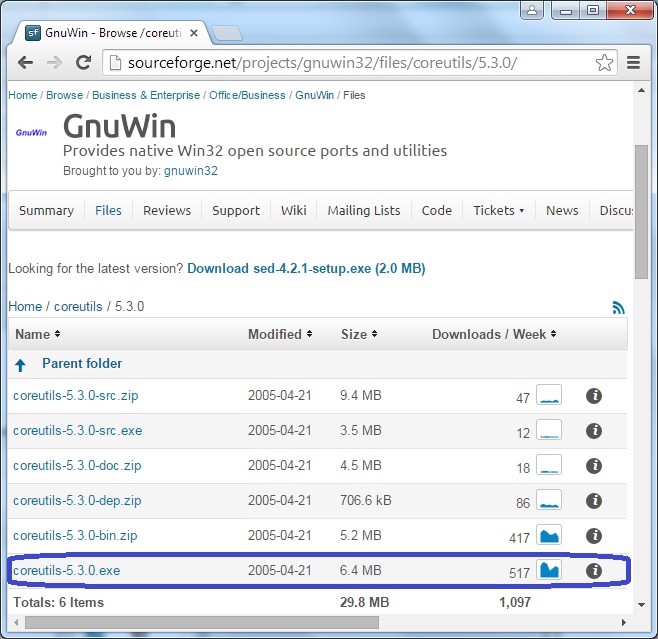Open the Reviews tab
The height and width of the screenshot is (639, 658).
(167, 210)
